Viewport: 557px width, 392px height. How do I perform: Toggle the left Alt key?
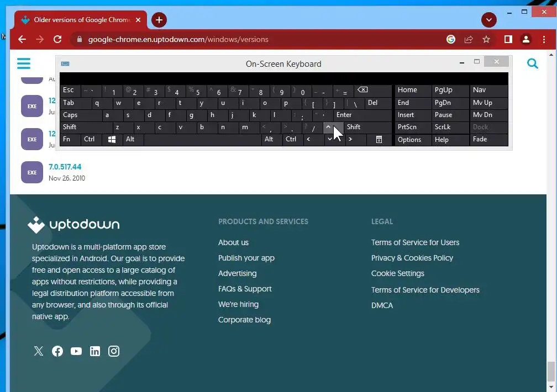[x=133, y=140]
